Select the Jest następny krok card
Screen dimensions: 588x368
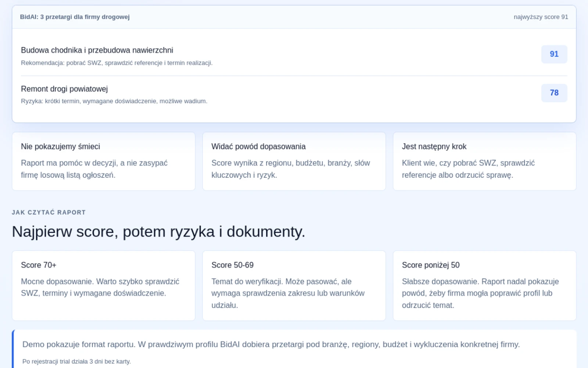[485, 161]
